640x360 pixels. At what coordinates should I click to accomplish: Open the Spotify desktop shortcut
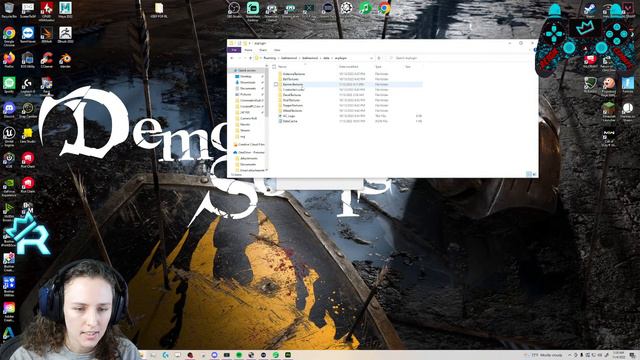(x=9, y=85)
